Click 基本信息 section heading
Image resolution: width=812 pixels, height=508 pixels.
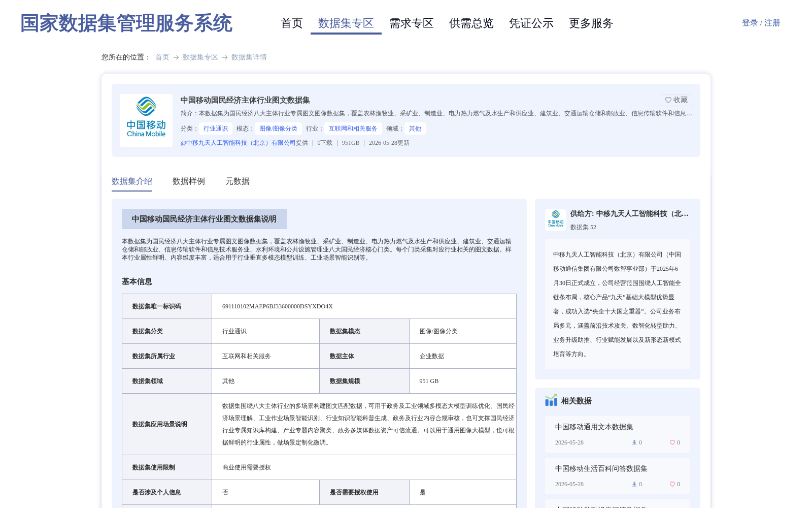coord(137,281)
